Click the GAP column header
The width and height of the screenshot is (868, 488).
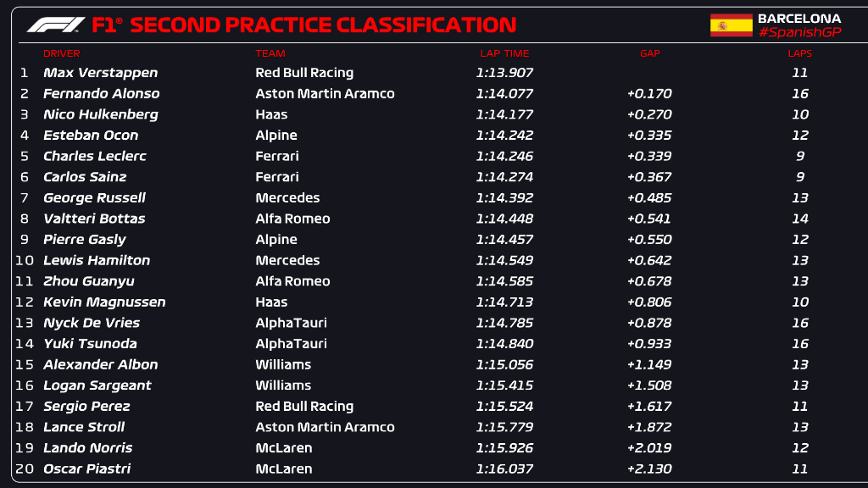(649, 54)
